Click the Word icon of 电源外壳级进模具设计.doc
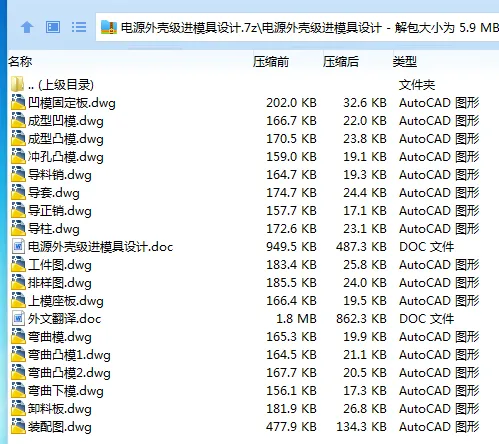 (18, 246)
